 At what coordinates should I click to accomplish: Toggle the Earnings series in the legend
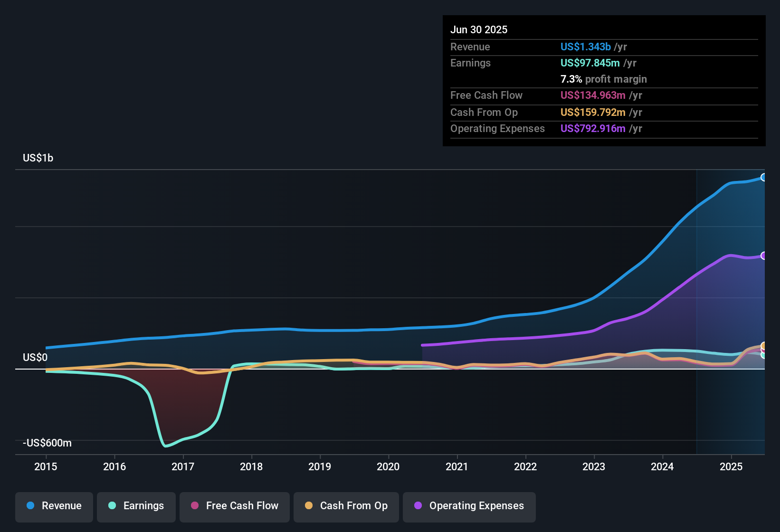[x=136, y=507]
